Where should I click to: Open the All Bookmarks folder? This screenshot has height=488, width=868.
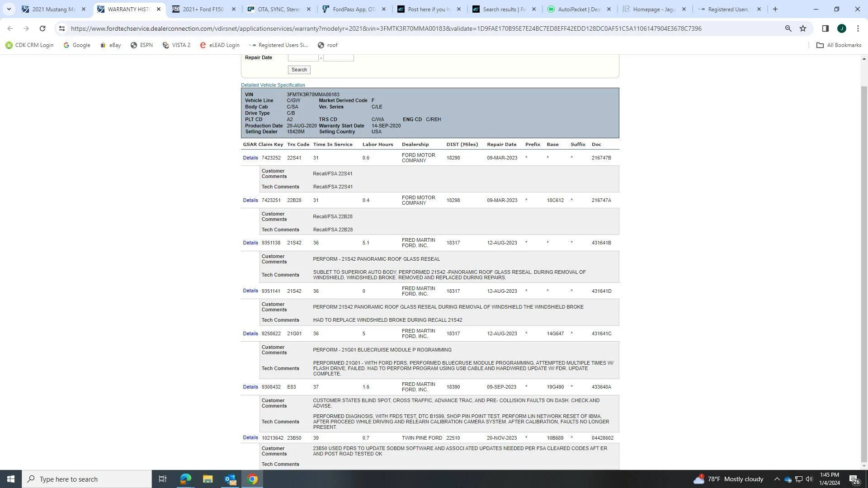pos(839,45)
